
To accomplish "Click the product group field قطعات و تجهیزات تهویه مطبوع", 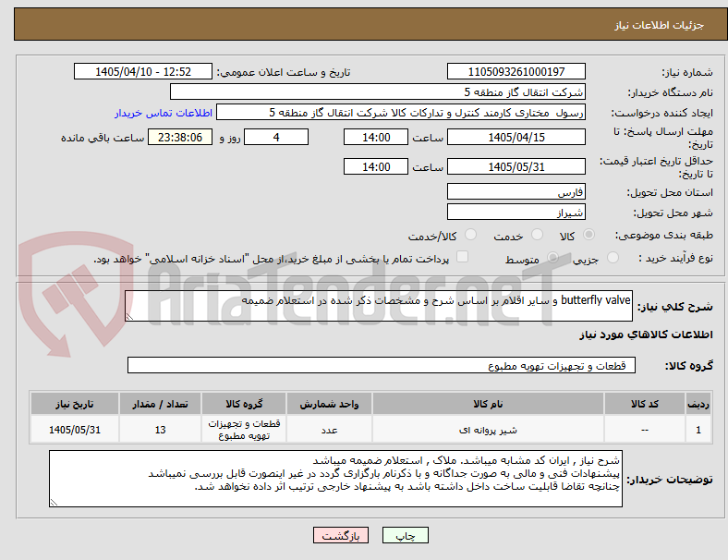I will pos(382,365).
